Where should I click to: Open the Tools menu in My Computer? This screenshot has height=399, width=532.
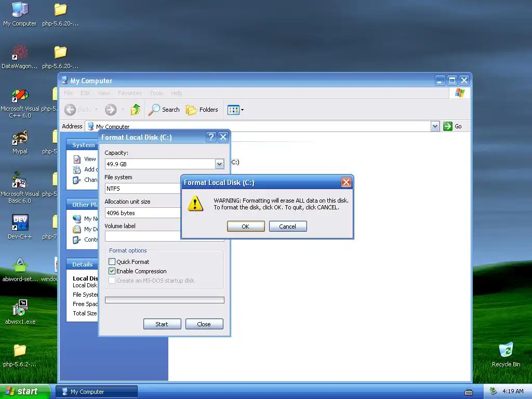[156, 93]
